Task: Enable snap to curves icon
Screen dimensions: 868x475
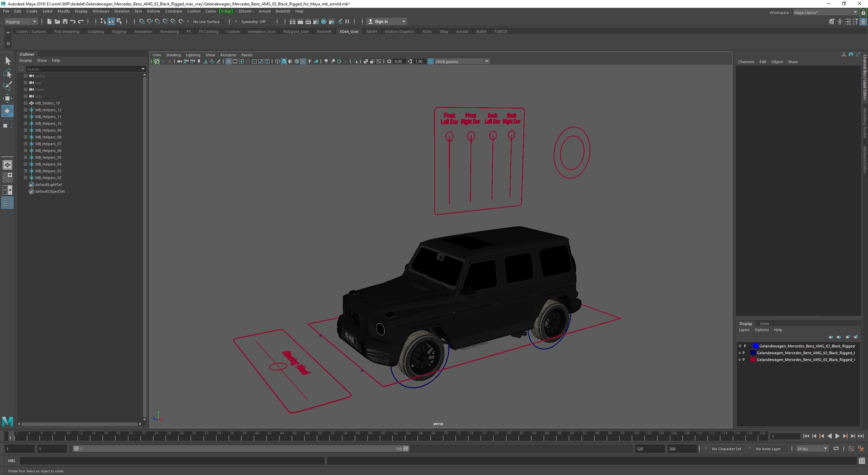Action: tap(150, 21)
